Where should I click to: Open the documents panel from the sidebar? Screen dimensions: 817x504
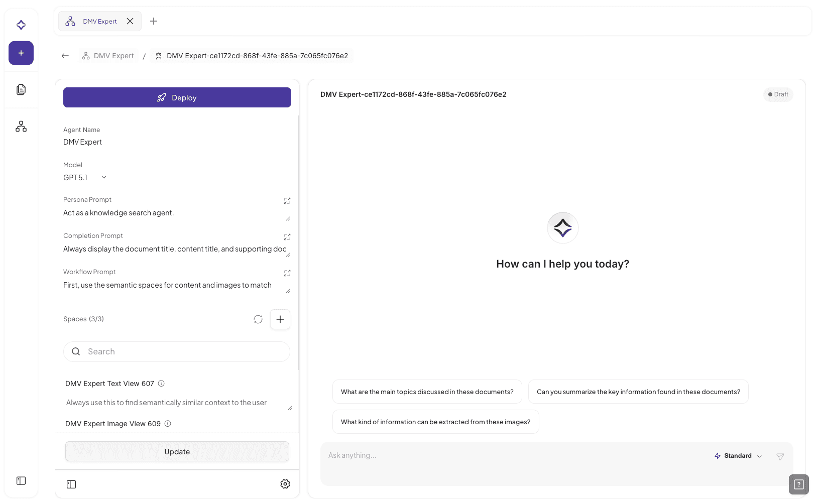[21, 89]
